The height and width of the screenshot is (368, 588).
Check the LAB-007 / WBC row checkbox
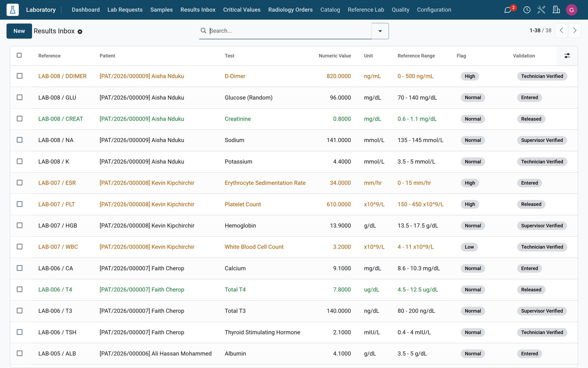[19, 247]
